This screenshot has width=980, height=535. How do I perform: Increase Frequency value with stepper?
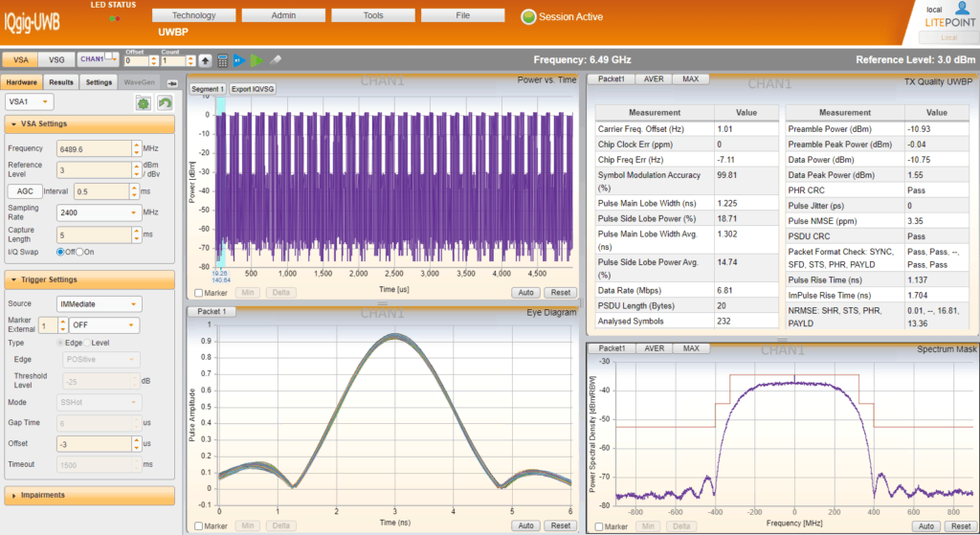click(136, 145)
